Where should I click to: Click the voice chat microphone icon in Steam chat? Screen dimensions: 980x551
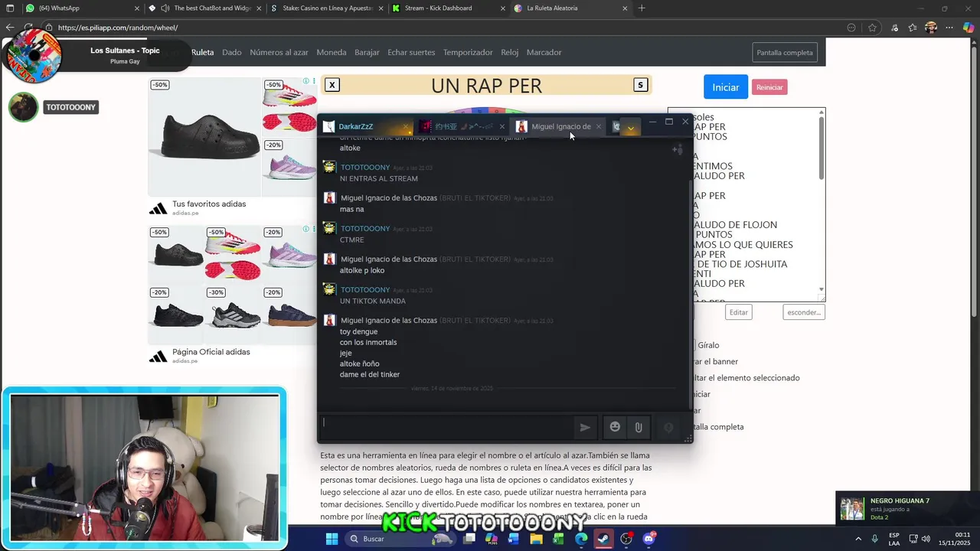(668, 427)
